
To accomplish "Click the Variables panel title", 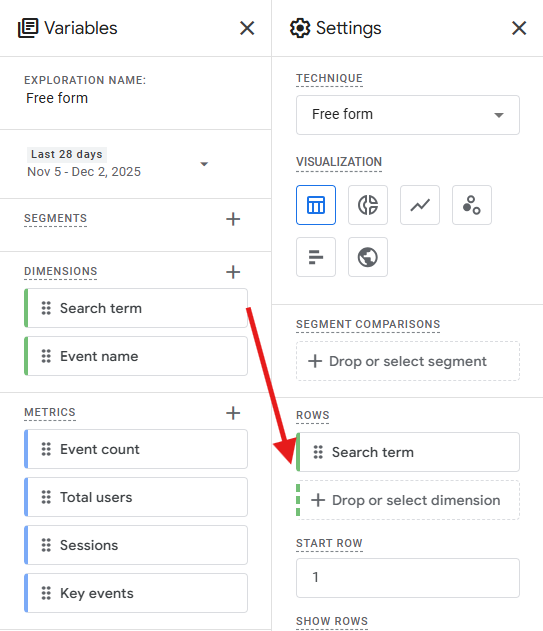I will click(x=81, y=28).
